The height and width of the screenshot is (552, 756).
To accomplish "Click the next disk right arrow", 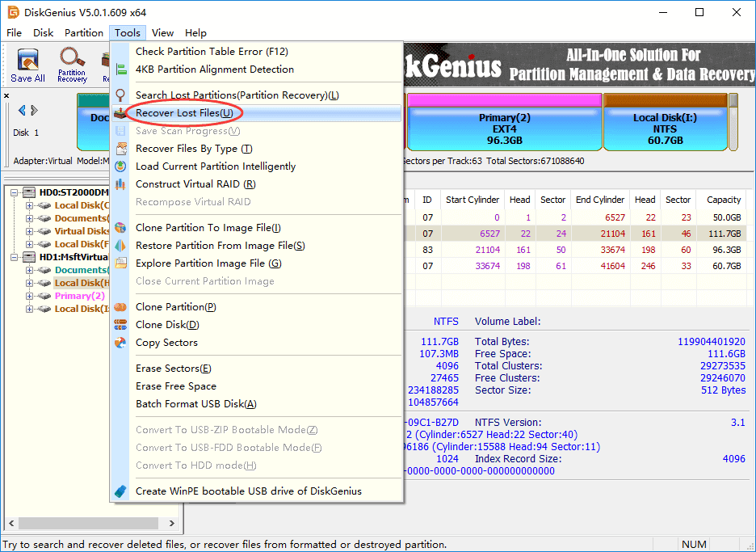I will [x=34, y=110].
